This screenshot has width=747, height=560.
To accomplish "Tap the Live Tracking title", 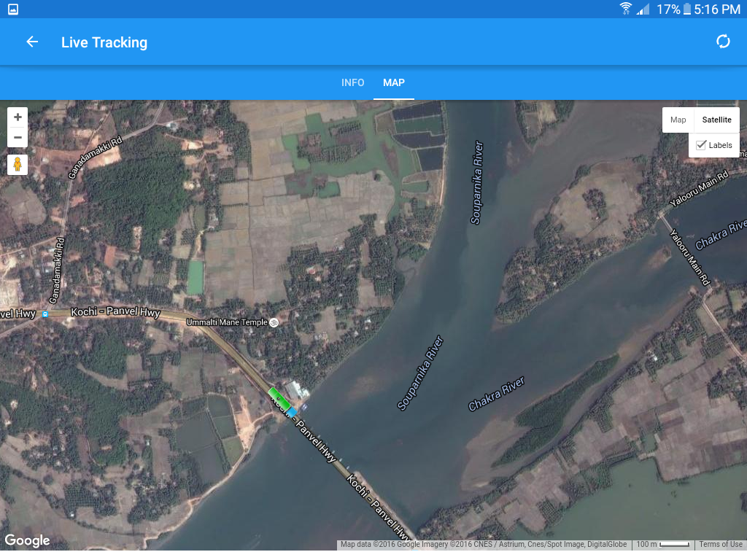I will [x=104, y=42].
